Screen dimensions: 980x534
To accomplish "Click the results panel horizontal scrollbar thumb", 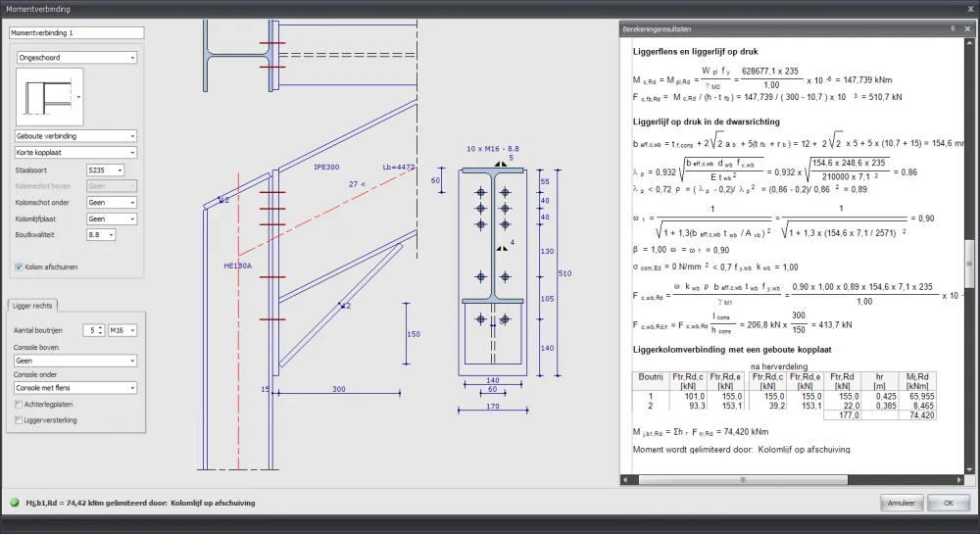I will point(743,480).
